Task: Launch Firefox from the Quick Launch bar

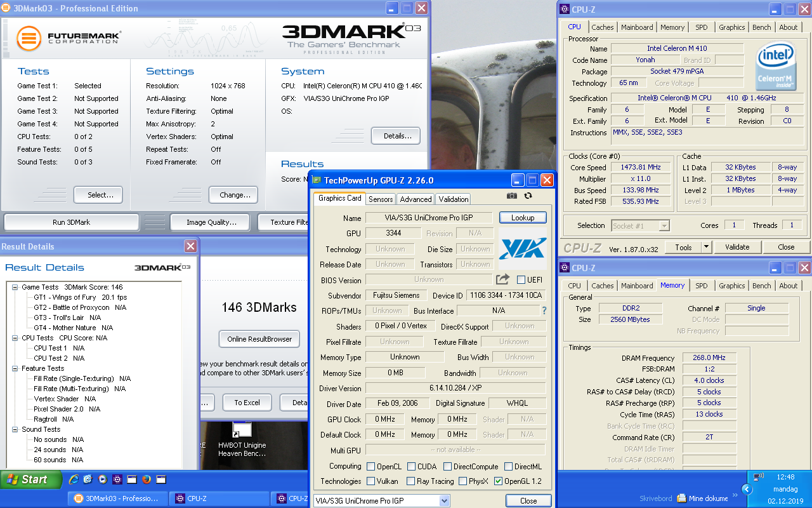Action: [x=147, y=479]
